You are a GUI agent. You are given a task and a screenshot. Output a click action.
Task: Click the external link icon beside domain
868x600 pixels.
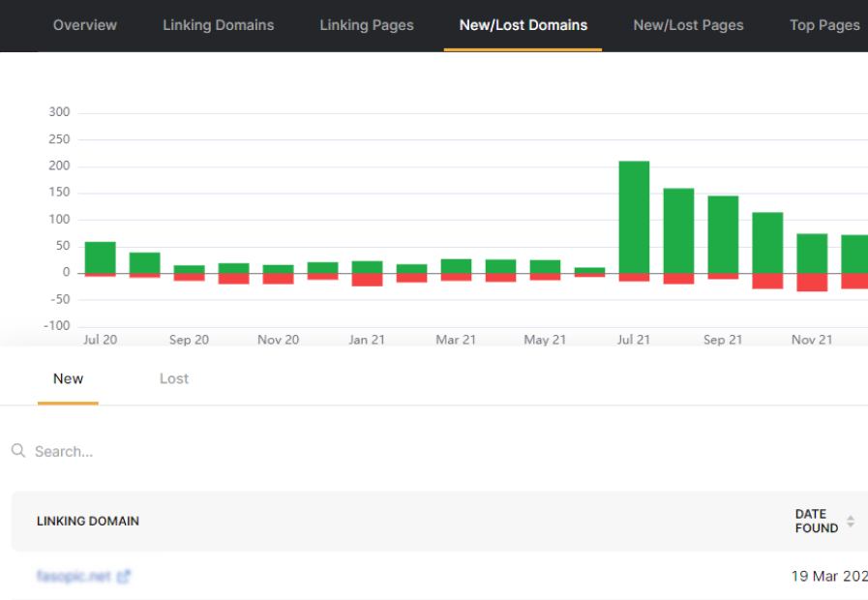click(x=124, y=576)
